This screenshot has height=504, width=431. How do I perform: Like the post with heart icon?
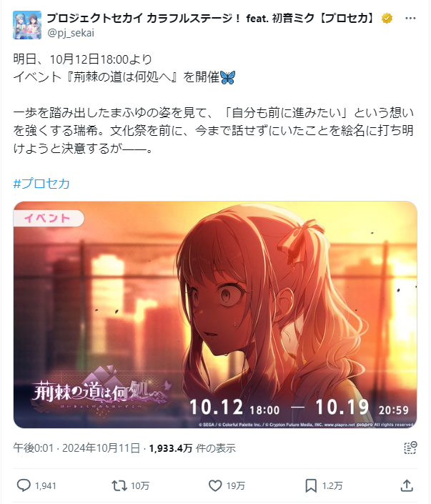tap(215, 485)
